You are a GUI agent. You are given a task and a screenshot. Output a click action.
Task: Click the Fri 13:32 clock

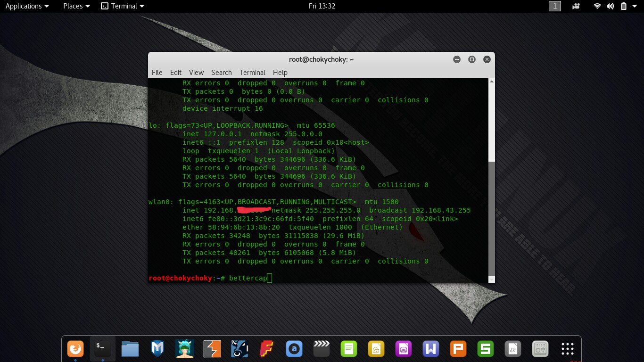tap(322, 6)
